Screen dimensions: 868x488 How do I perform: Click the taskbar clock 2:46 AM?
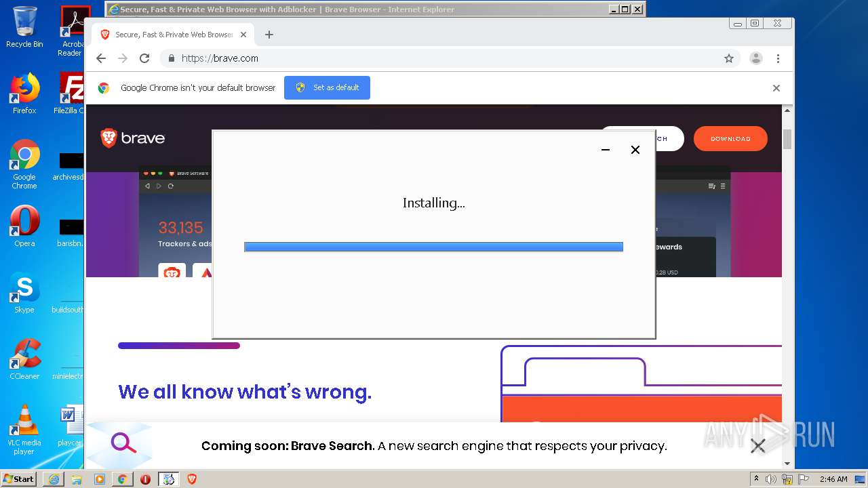tap(833, 479)
